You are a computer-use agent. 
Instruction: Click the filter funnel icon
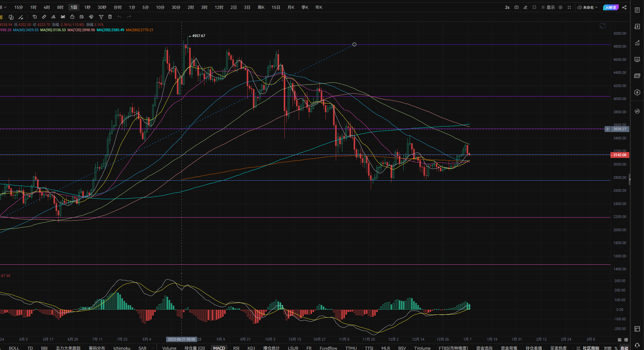[101, 17]
